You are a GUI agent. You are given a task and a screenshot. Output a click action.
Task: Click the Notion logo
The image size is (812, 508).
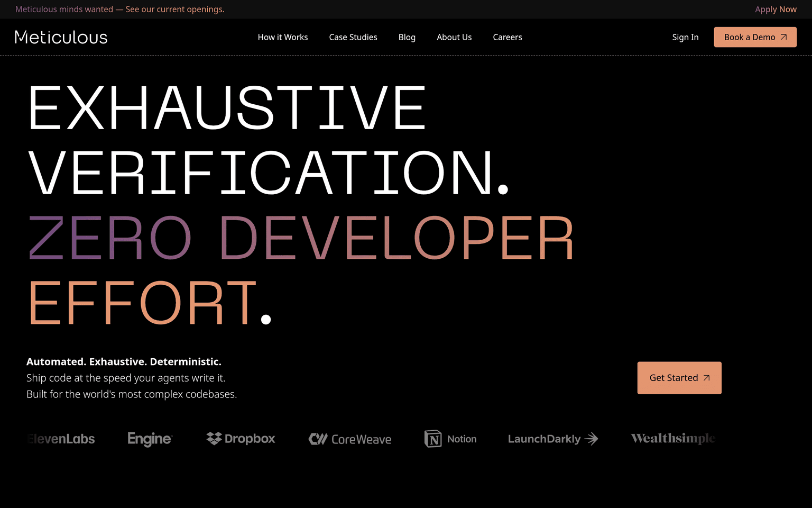(x=450, y=439)
